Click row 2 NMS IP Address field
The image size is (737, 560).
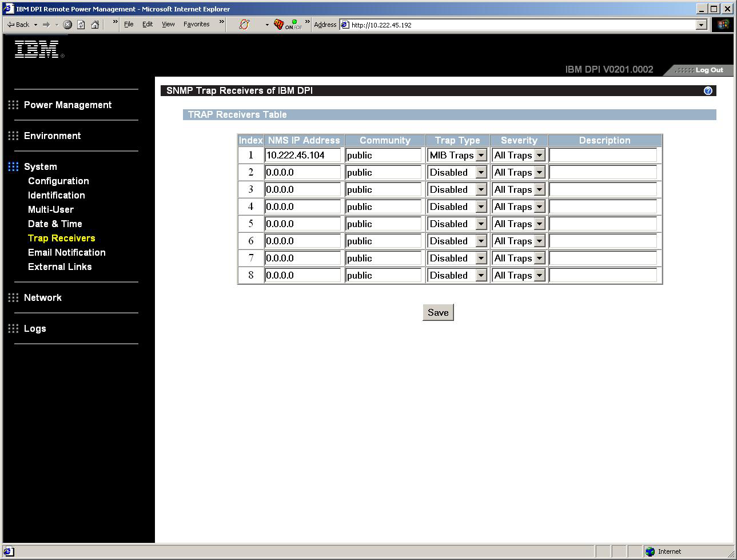click(303, 172)
